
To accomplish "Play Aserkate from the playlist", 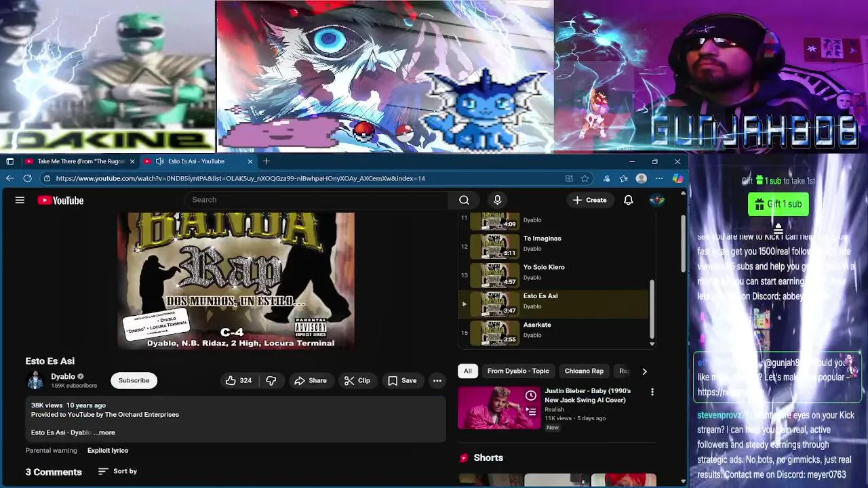I will click(555, 333).
